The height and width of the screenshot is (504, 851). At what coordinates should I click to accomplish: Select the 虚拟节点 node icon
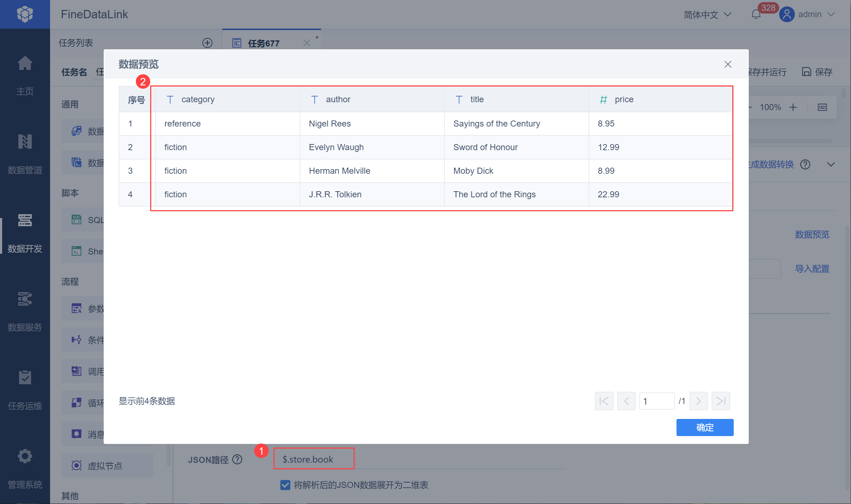77,465
